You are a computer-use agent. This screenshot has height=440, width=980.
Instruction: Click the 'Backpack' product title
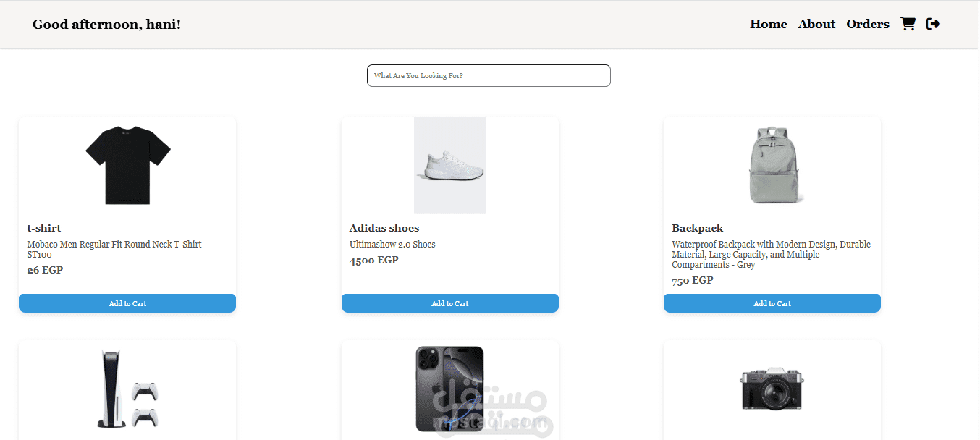(x=698, y=228)
